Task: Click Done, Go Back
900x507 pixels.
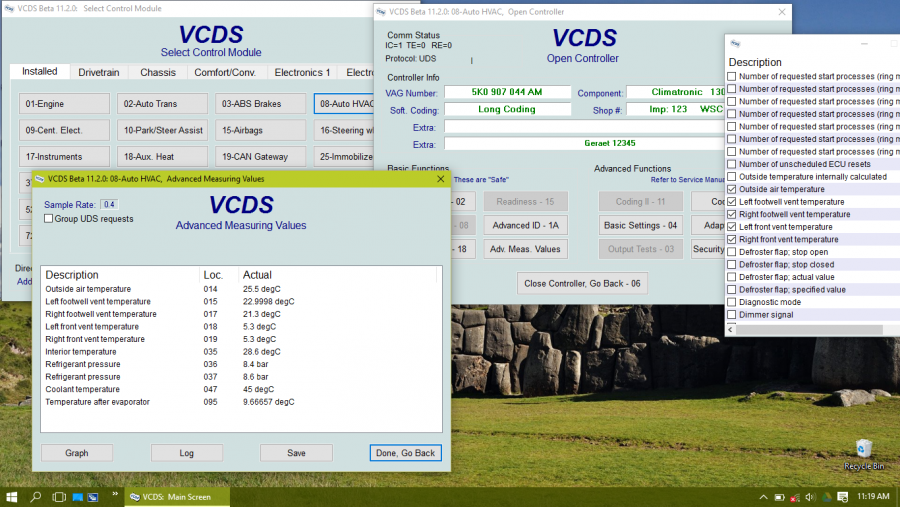Action: click(x=405, y=453)
